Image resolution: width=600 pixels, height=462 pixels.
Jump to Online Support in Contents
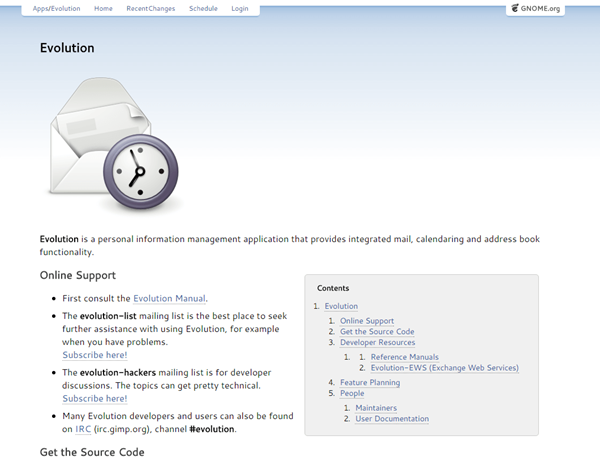(x=367, y=321)
